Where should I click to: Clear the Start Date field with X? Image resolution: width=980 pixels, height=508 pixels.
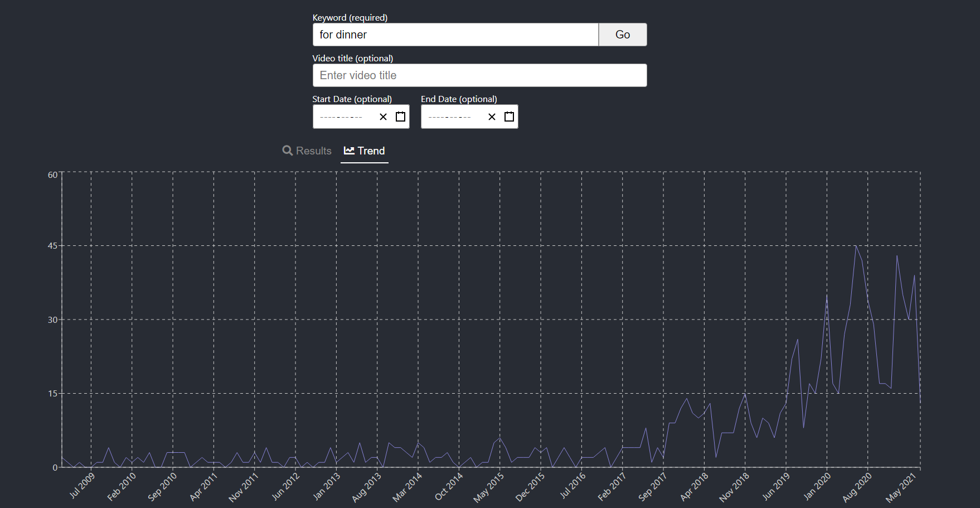383,117
